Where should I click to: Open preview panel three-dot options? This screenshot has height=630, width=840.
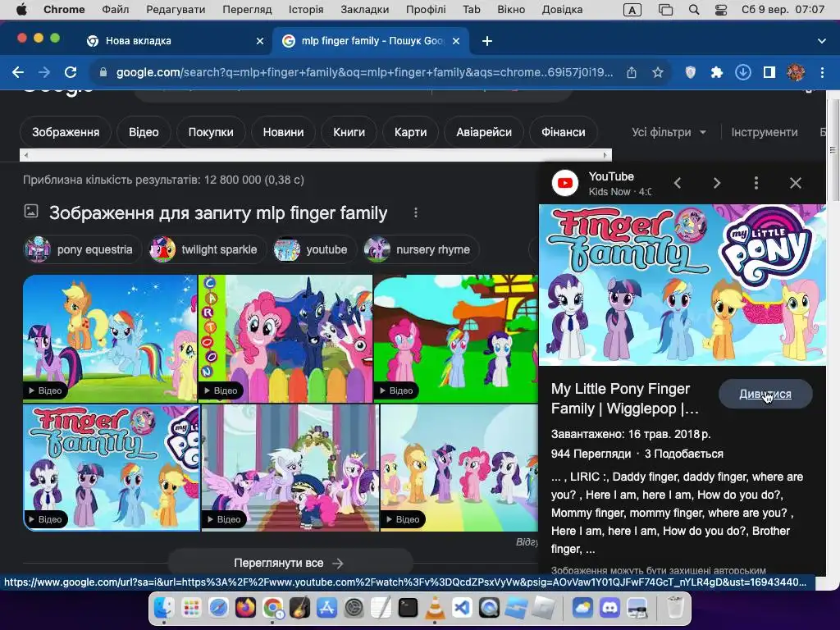pyautogui.click(x=756, y=183)
